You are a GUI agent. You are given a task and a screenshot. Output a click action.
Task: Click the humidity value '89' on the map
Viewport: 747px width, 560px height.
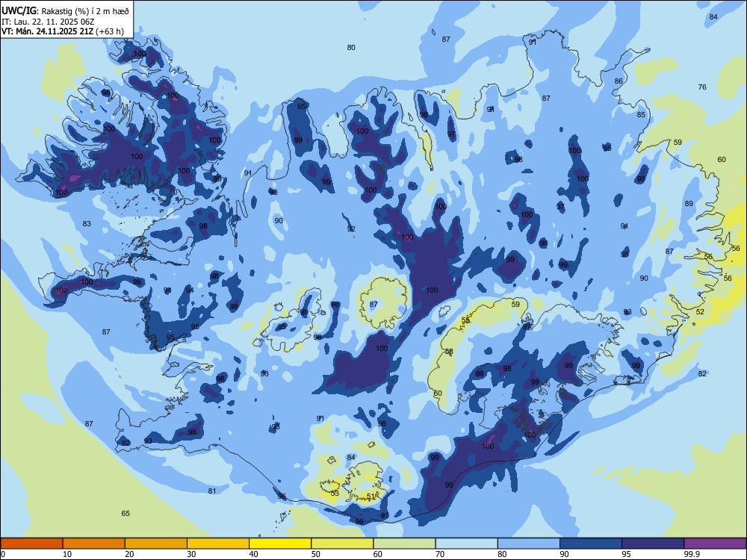[689, 204]
